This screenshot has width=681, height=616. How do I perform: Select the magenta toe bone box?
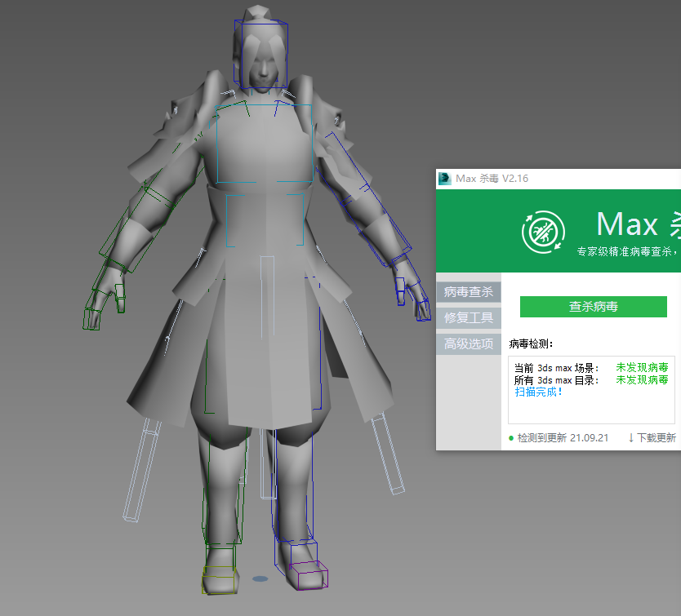point(309,574)
